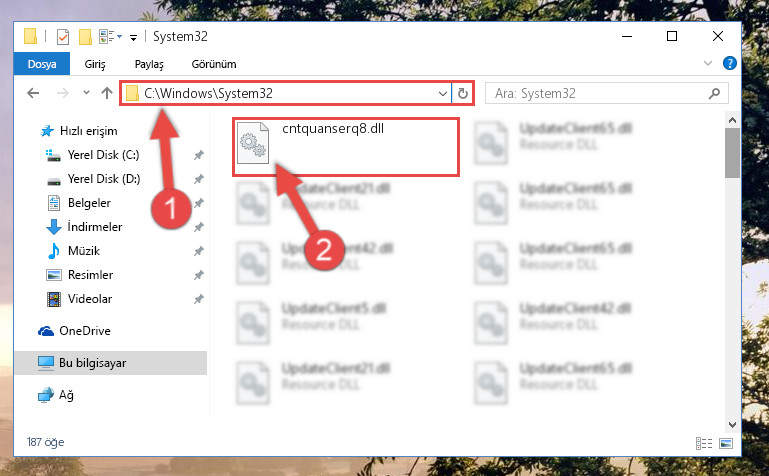Image resolution: width=769 pixels, height=476 pixels.
Task: Refresh the System32 folder view
Action: click(x=462, y=93)
